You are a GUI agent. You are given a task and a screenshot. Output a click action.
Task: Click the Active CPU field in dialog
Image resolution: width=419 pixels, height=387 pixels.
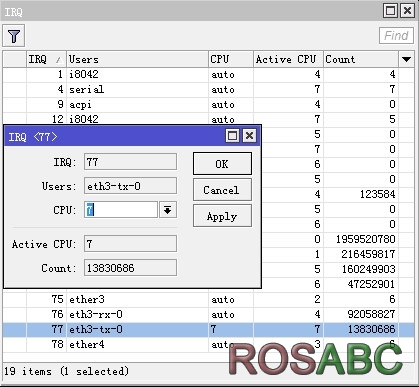(x=130, y=244)
